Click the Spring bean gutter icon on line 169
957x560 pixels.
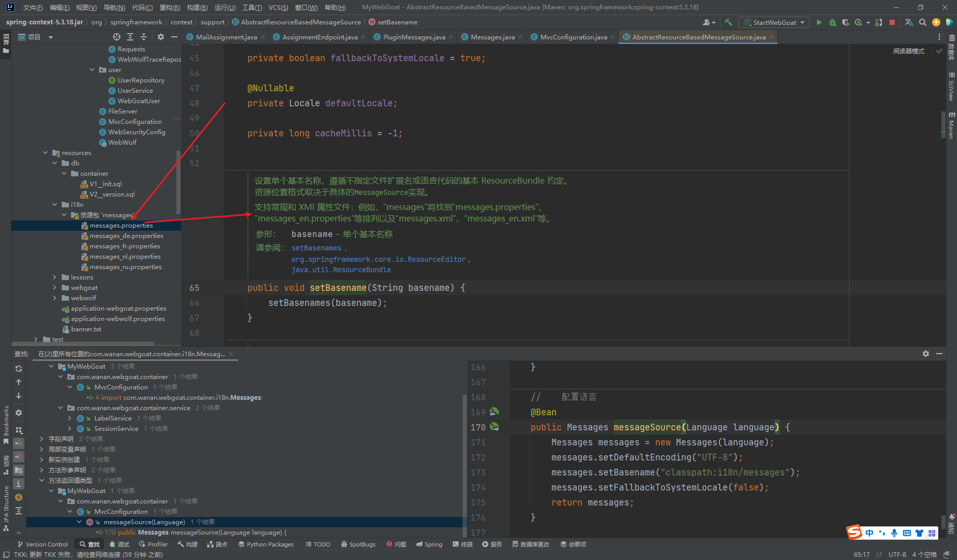[x=494, y=412]
